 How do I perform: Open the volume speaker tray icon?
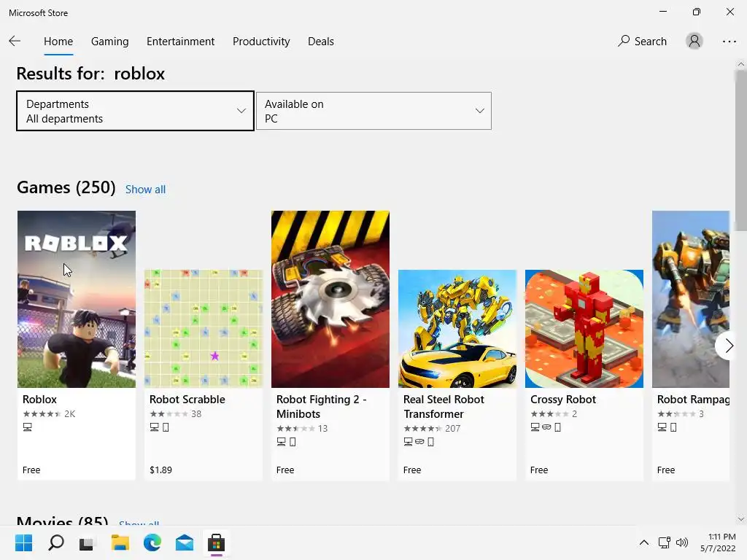(682, 542)
